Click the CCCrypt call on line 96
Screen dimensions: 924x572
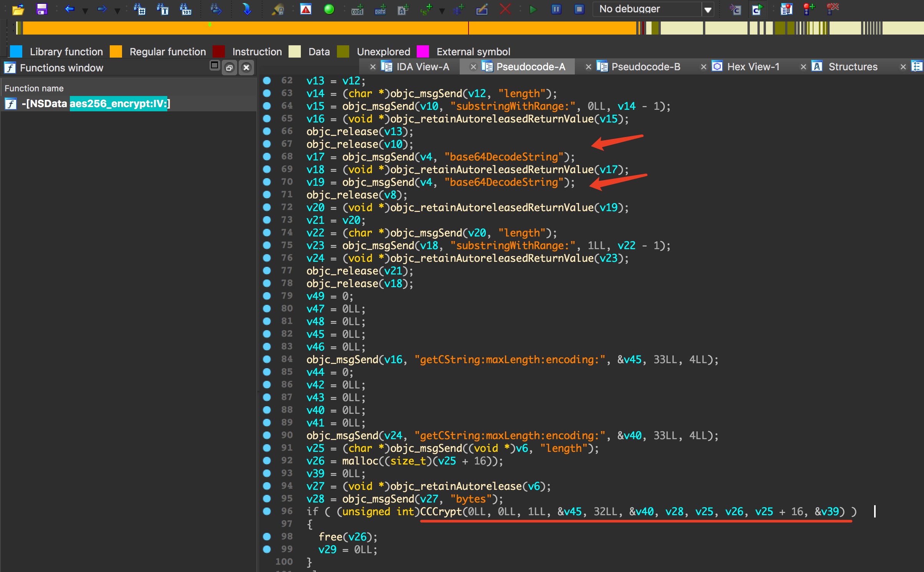click(441, 511)
